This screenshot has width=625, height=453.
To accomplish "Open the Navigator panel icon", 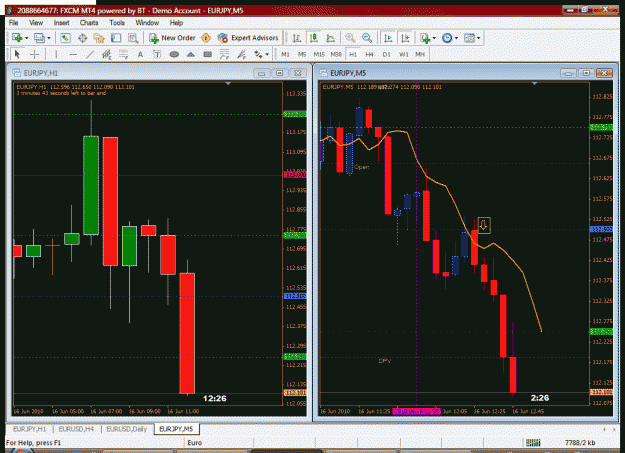I will coord(99,38).
